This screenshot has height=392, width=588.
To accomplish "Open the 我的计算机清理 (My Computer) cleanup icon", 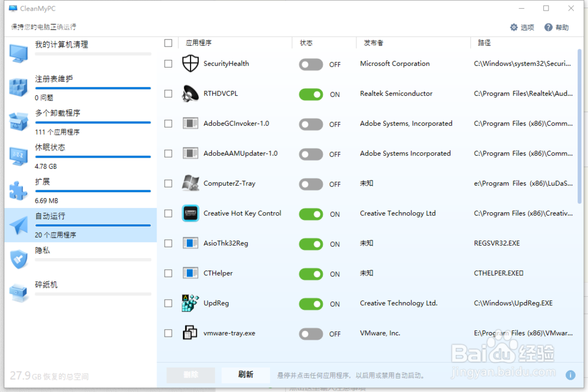I will click(x=18, y=53).
